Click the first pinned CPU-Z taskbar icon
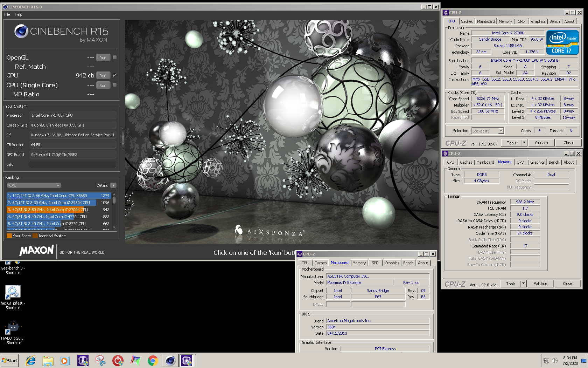The width and height of the screenshot is (588, 368). 83,360
